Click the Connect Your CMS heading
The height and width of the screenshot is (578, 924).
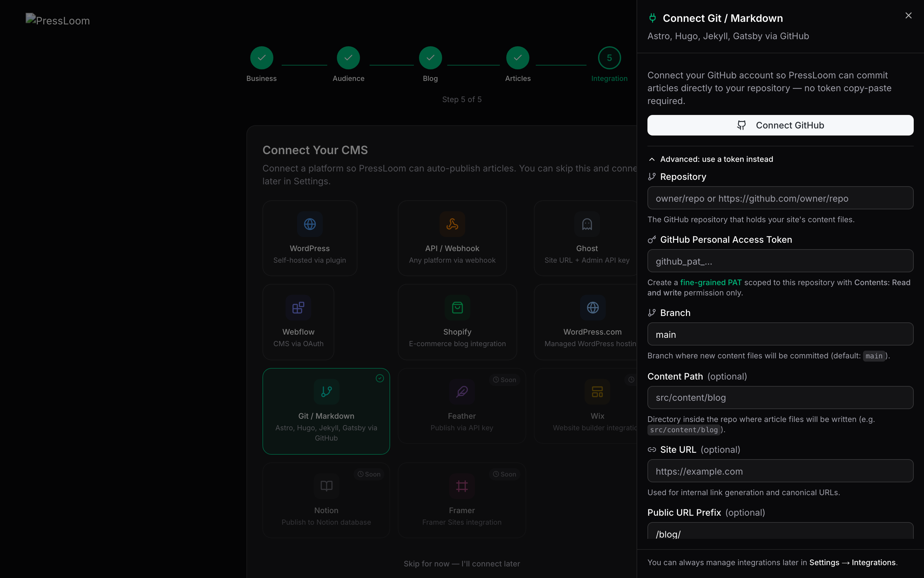click(x=315, y=150)
